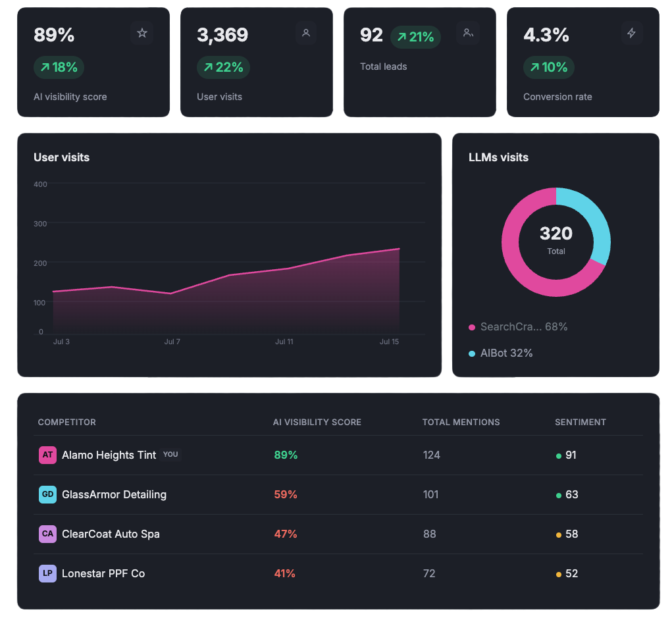Screen dimensions: 672x620
Task: Click the 92 total leads figure
Action: [x=372, y=35]
